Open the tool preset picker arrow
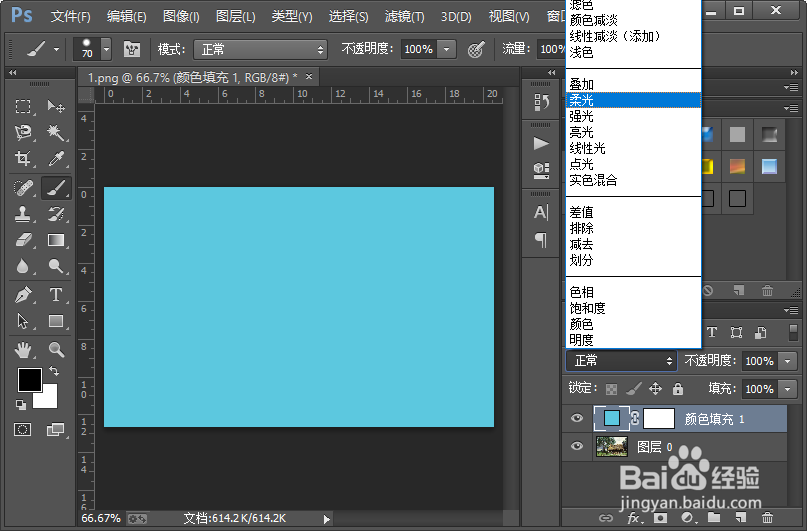The width and height of the screenshot is (807, 531). [56, 50]
